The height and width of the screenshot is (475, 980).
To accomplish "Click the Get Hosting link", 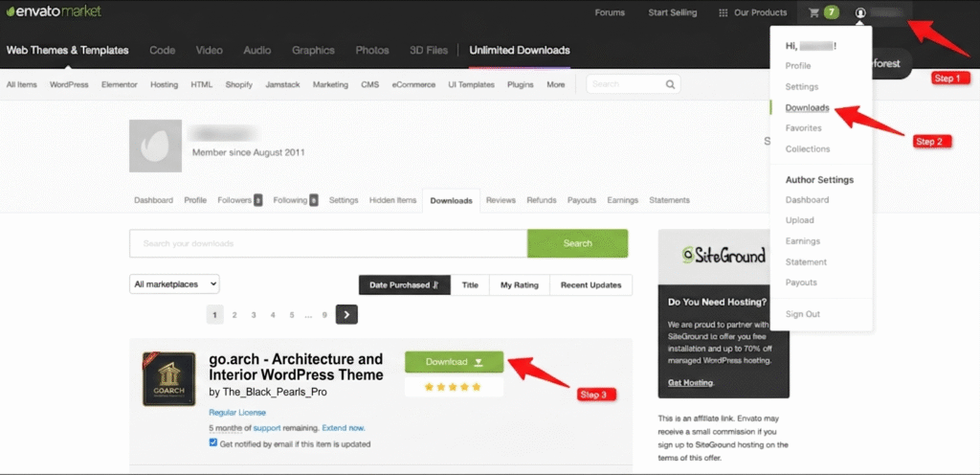I will pos(689,382).
